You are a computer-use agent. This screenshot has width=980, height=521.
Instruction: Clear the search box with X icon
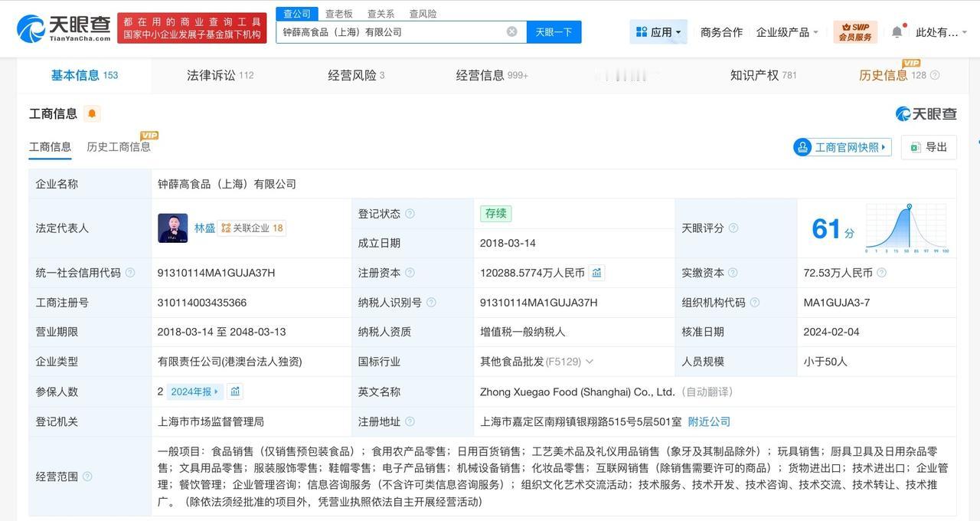[511, 31]
